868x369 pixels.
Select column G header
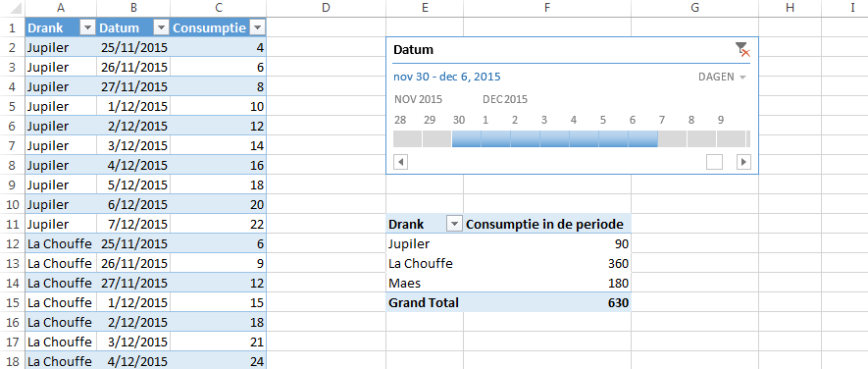(694, 8)
